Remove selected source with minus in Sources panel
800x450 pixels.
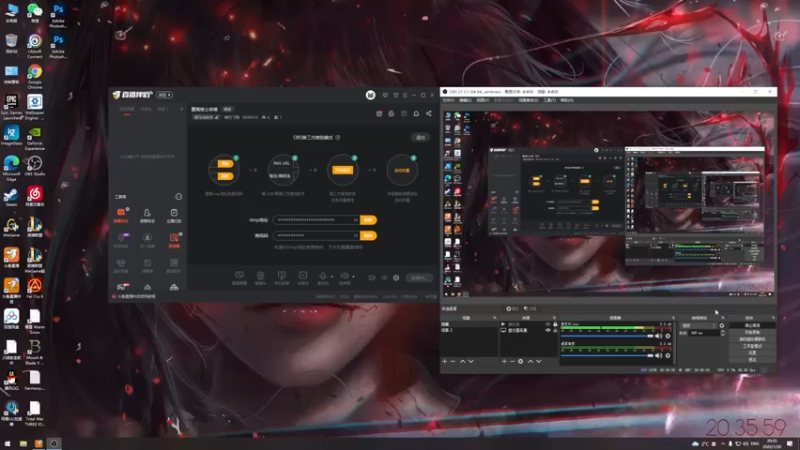(512, 361)
